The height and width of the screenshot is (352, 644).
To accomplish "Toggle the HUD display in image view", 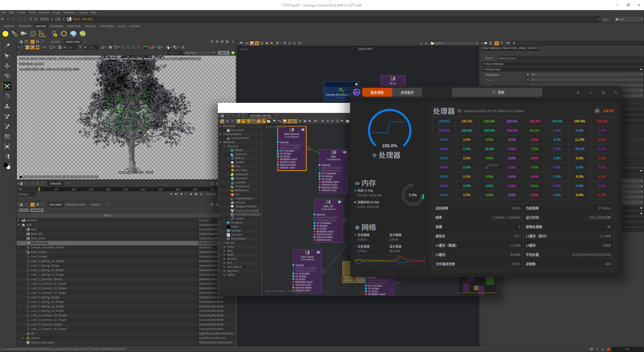I will [x=37, y=47].
